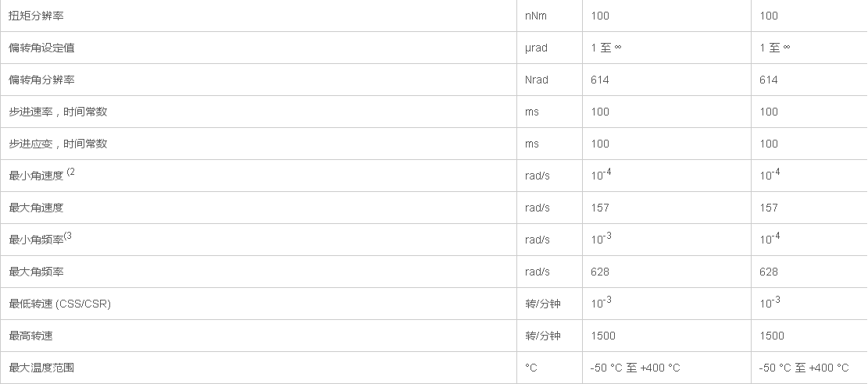Screen dimensions: 868x384
Task: Select the 最高转速 row label
Action: pos(30,336)
